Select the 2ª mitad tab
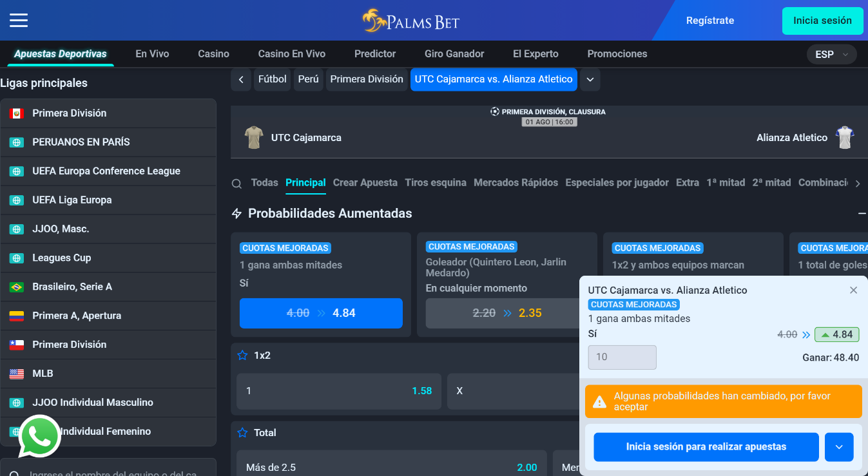This screenshot has height=476, width=868. tap(771, 183)
